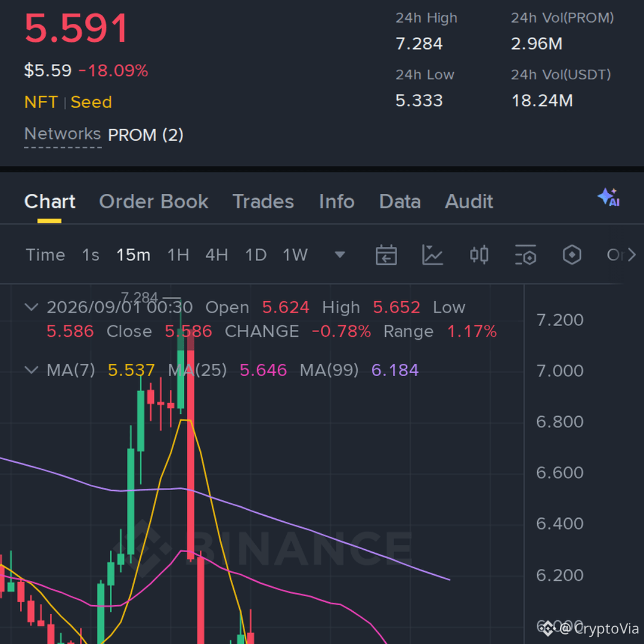Click the -18.09% price change
This screenshot has width=644, height=644.
[x=113, y=70]
